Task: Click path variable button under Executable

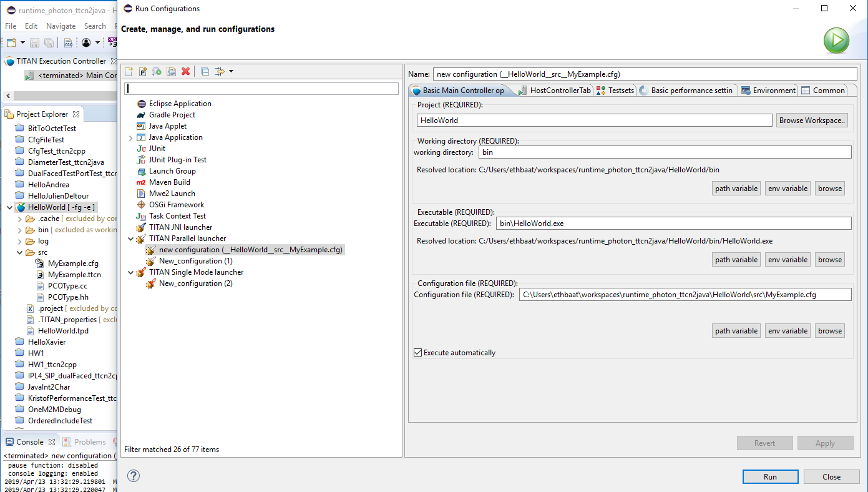Action: click(736, 260)
